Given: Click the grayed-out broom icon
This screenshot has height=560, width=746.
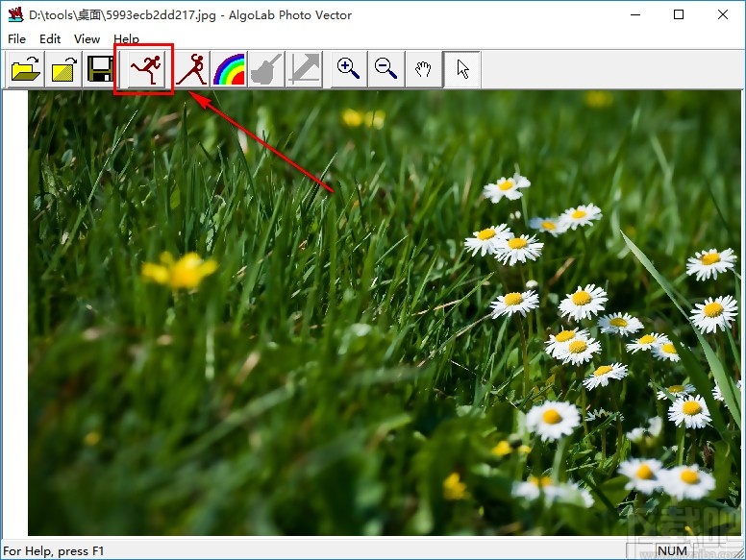Looking at the screenshot, I should pyautogui.click(x=266, y=69).
